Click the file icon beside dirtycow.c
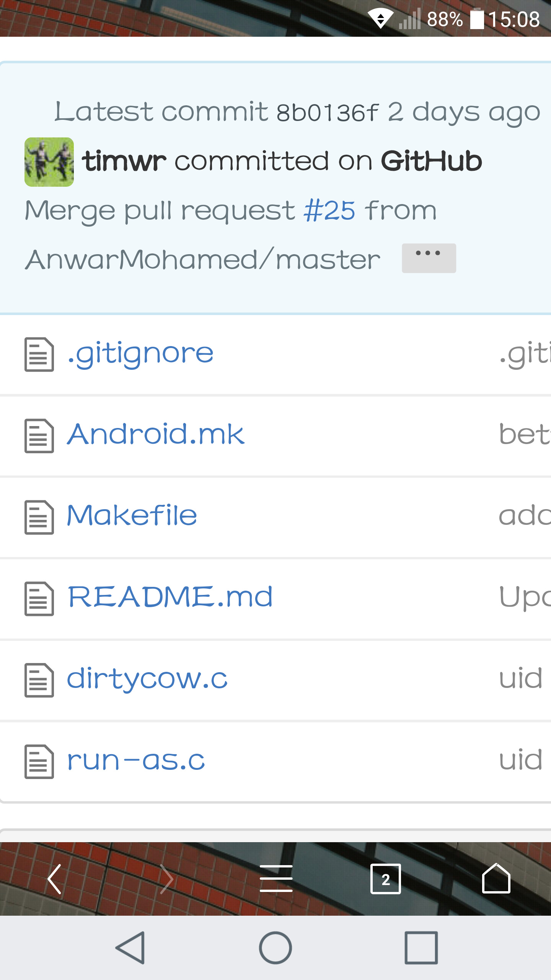The width and height of the screenshot is (551, 980). coord(39,680)
